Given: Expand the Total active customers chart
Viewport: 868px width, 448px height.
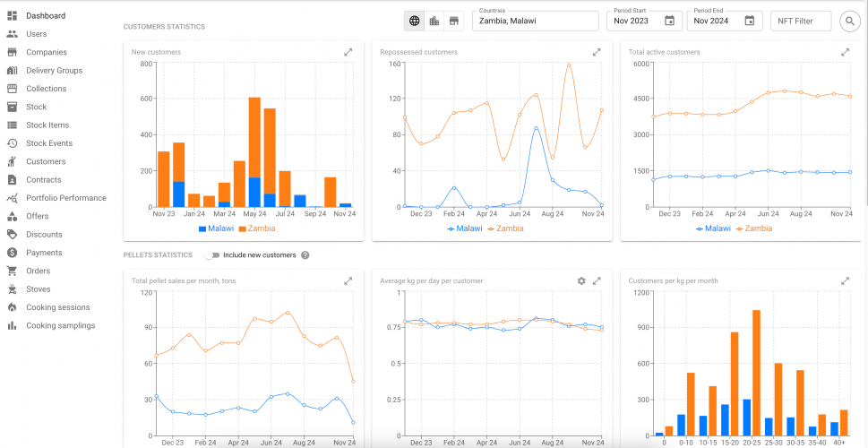Looking at the screenshot, I should [x=845, y=52].
